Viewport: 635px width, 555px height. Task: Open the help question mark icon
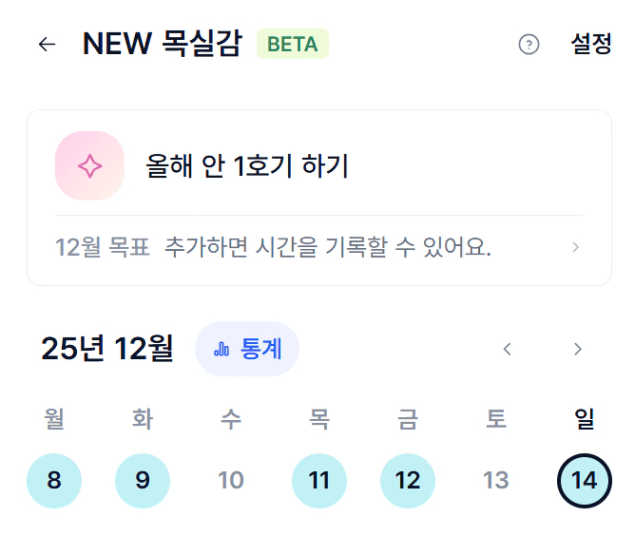[529, 44]
